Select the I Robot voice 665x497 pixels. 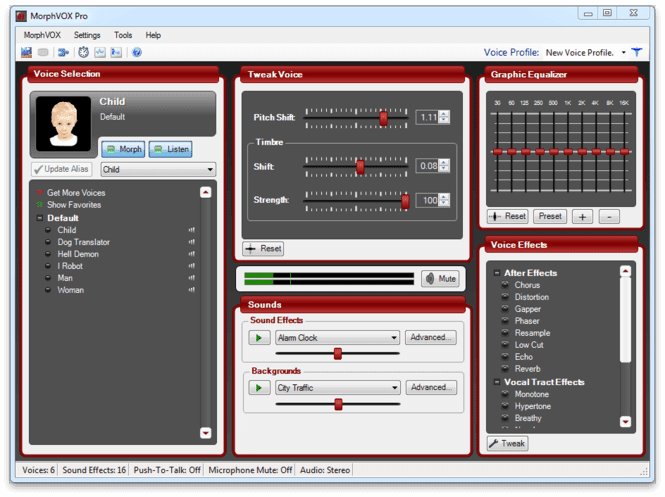point(70,266)
